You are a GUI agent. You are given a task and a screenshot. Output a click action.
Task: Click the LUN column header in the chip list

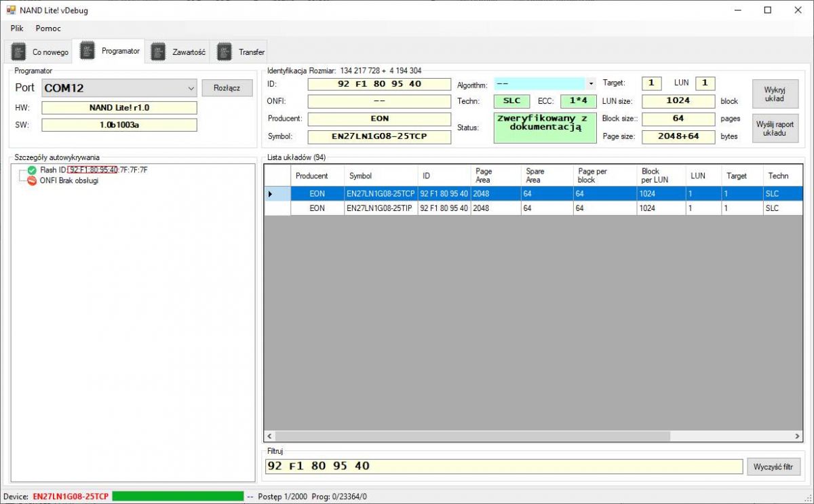click(x=703, y=176)
